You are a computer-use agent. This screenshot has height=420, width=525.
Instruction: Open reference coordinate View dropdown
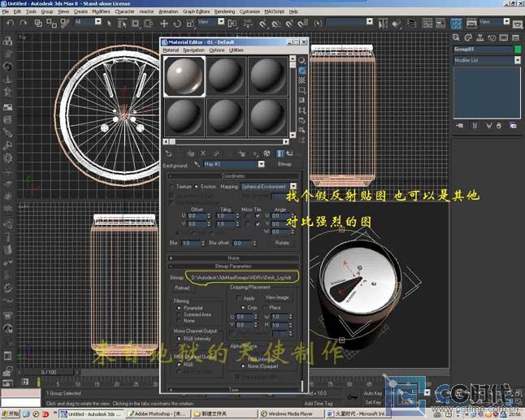[221, 22]
